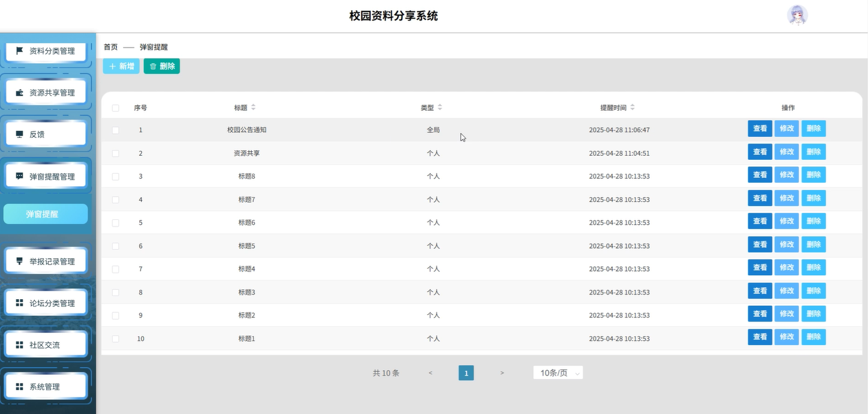Select page number 1 in pagination
The height and width of the screenshot is (414, 868).
pos(466,373)
